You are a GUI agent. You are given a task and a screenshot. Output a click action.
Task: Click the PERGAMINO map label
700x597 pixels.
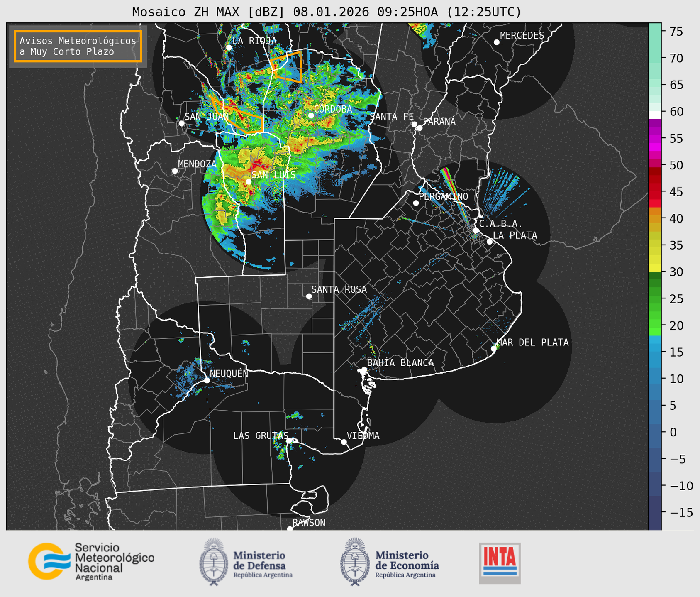[x=444, y=196]
